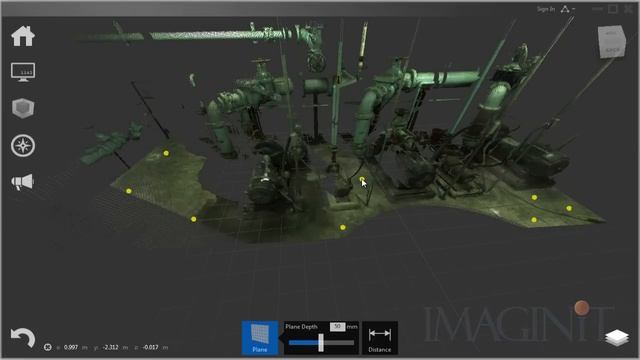Screen dimensions: 640x360
Task: Open the A360 dropdown menu
Action: point(567,9)
